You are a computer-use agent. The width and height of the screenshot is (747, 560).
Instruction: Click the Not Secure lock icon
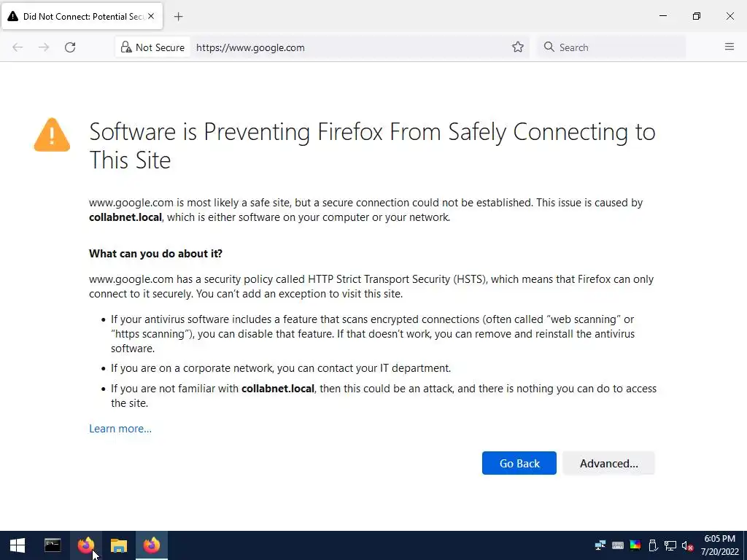(126, 47)
